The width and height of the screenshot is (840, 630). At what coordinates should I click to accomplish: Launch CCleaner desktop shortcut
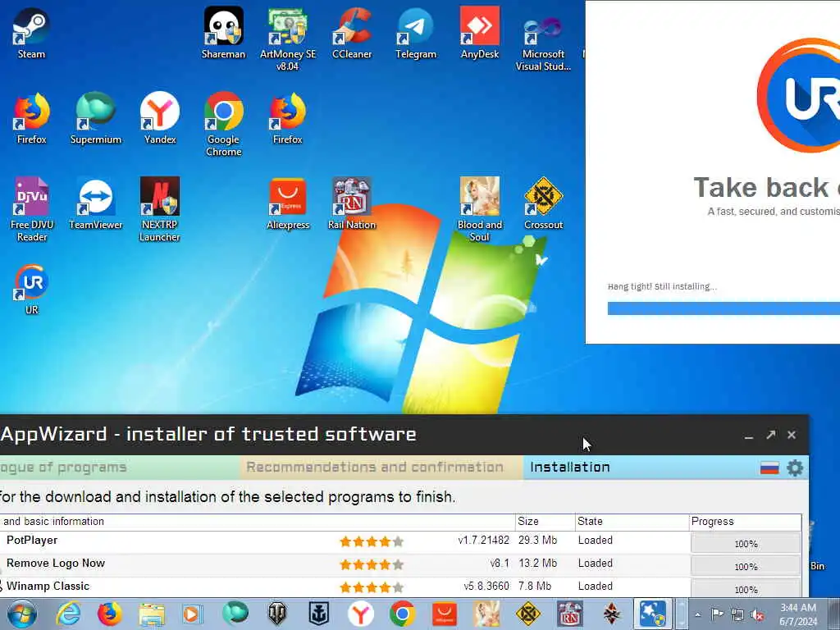tap(351, 33)
